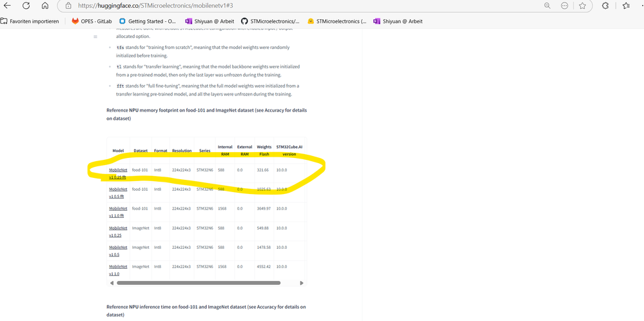The height and width of the screenshot is (321, 644).
Task: View site info via the lock icon
Action: point(68,6)
